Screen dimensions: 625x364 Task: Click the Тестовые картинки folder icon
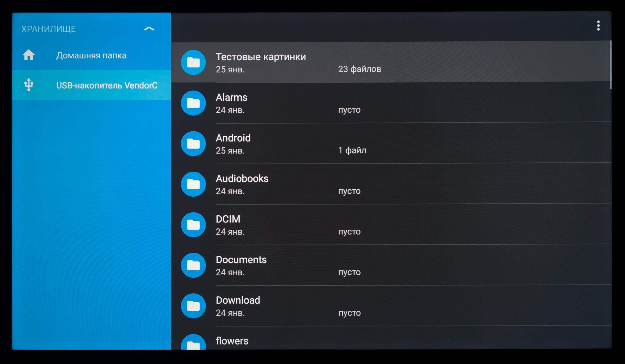coord(193,62)
